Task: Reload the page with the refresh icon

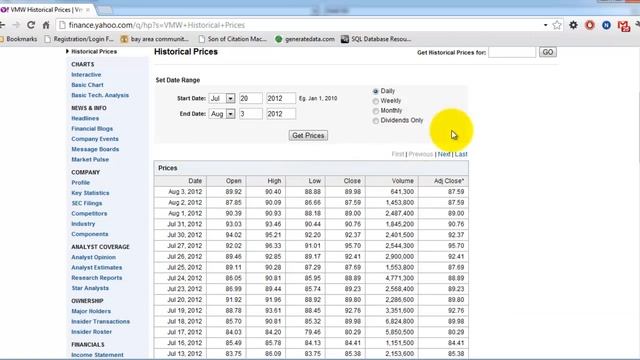Action: tap(31, 25)
